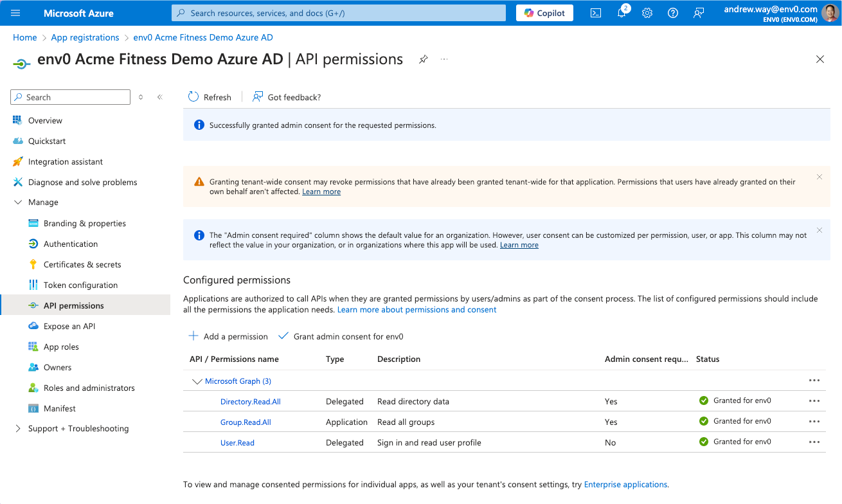Open the Authentication menu item

point(71,244)
